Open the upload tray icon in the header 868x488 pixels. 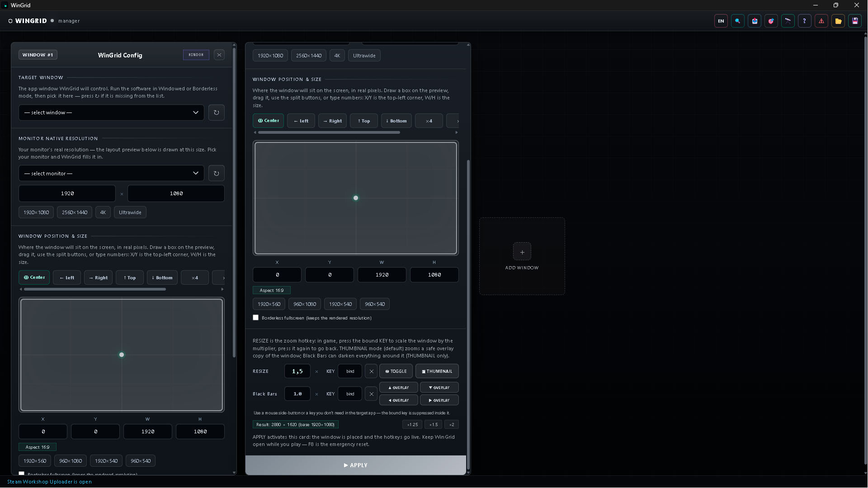(x=754, y=21)
